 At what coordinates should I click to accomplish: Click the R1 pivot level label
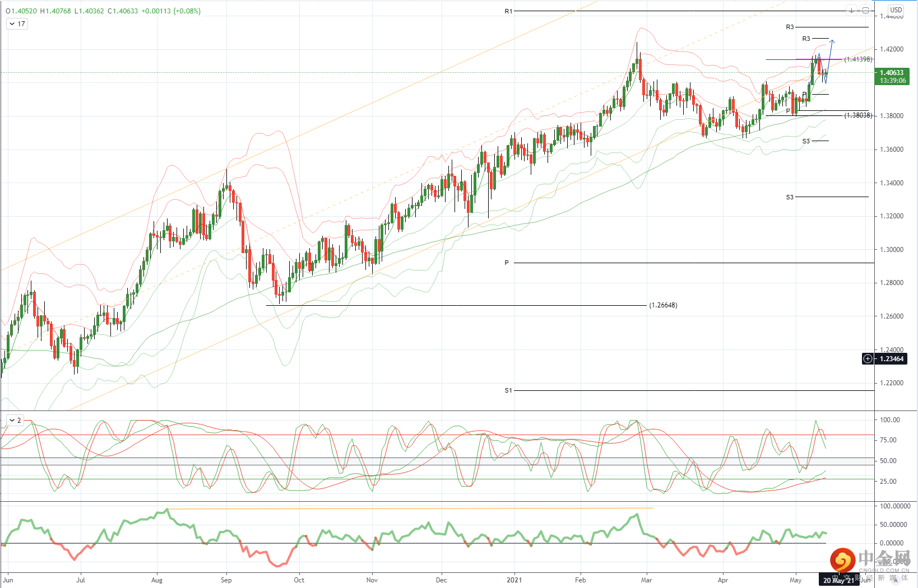(x=508, y=11)
